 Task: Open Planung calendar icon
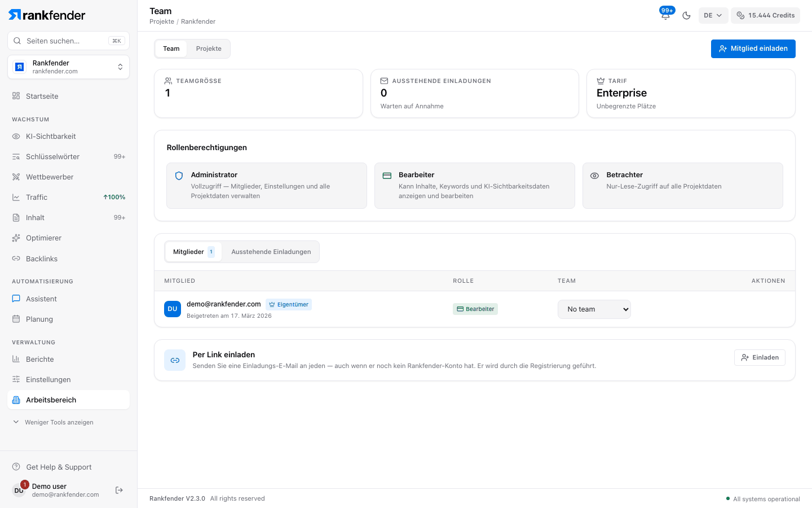(x=16, y=319)
